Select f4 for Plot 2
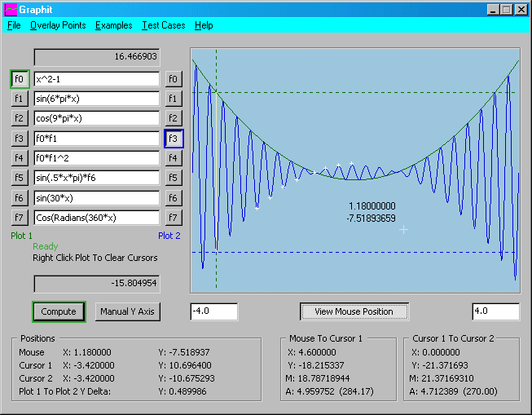 [174, 158]
